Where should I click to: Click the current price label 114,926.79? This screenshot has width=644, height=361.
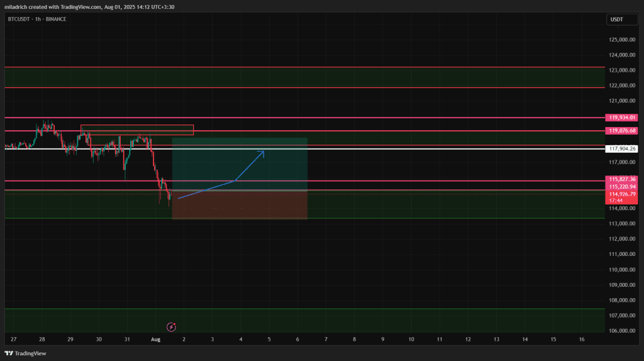tap(623, 194)
